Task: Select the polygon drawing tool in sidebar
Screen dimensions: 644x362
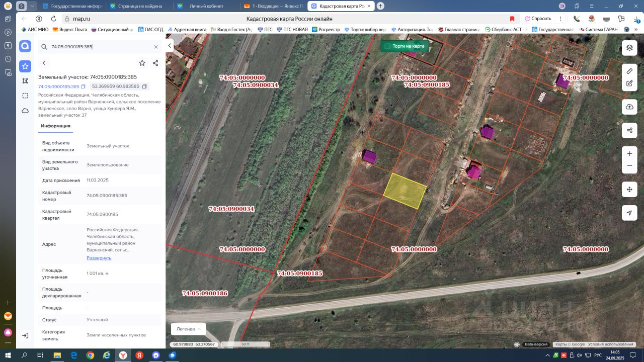Action: pyautogui.click(x=25, y=81)
